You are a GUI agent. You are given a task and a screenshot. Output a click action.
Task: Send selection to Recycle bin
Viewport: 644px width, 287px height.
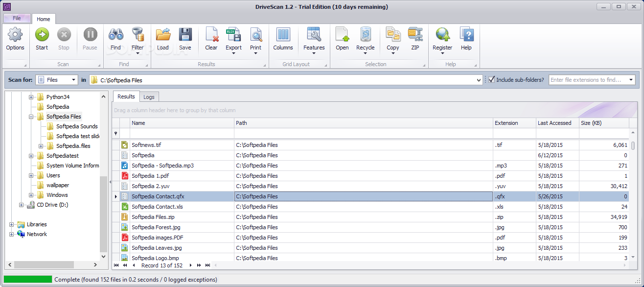tap(365, 35)
